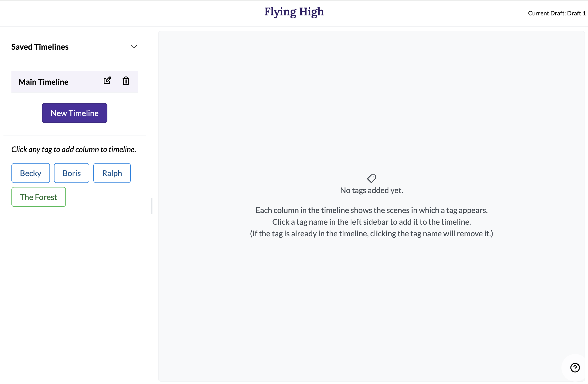The height and width of the screenshot is (384, 588).
Task: Click the tag icon in the empty timeline area
Action: [x=371, y=178]
